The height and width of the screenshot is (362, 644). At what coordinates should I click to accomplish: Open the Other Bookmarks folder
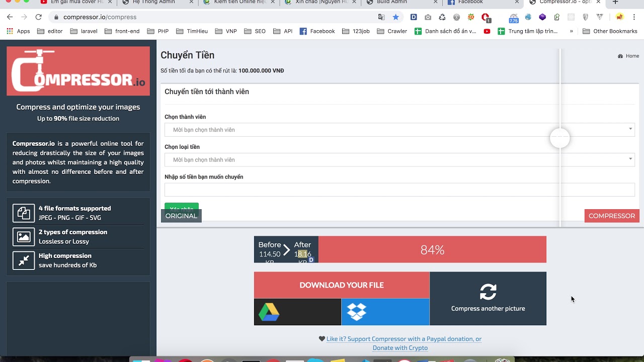tap(610, 31)
